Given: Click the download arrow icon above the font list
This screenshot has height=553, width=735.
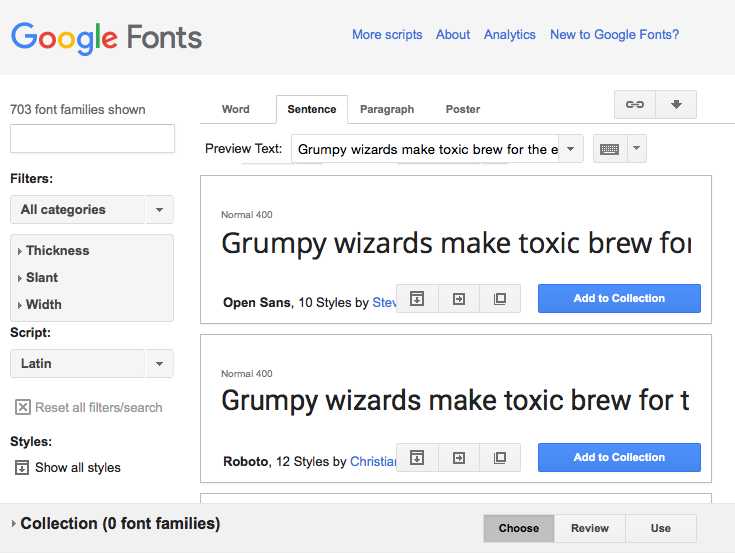Looking at the screenshot, I should click(676, 105).
